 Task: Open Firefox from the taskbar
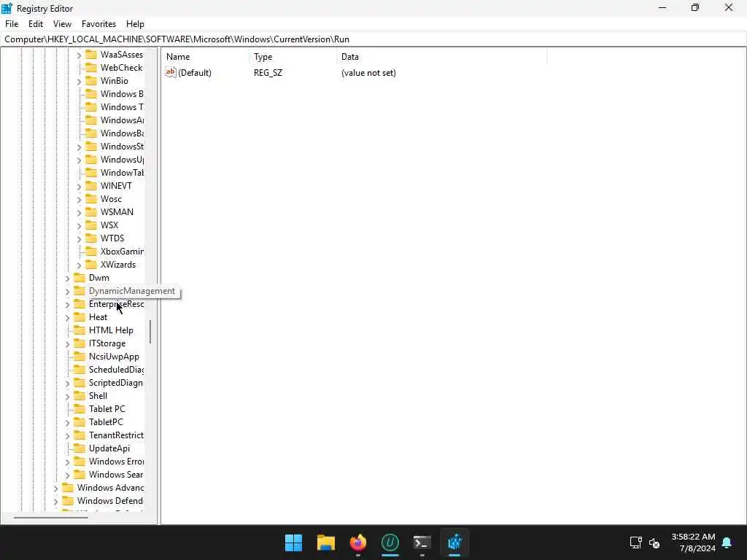click(357, 542)
